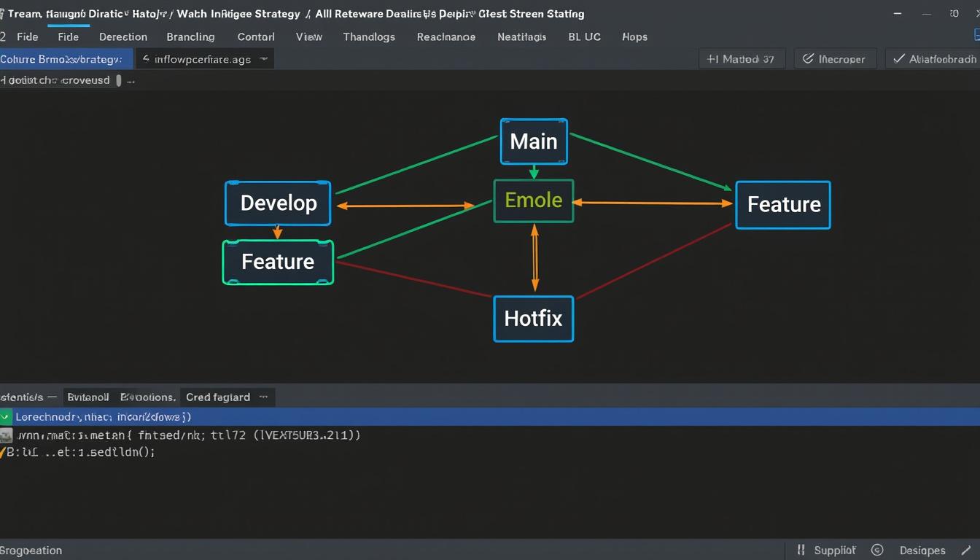Image resolution: width=980 pixels, height=560 pixels.
Task: Switch to the Eiootions tab
Action: point(148,397)
